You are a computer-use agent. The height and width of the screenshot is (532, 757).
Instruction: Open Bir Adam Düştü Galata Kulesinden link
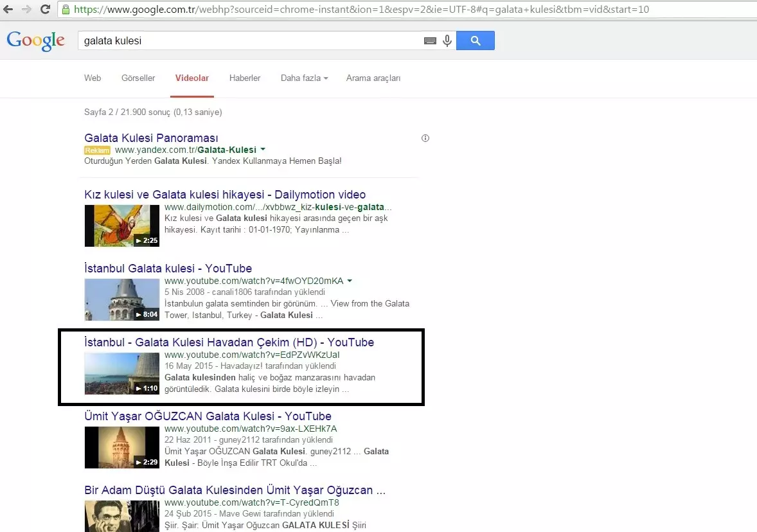235,490
